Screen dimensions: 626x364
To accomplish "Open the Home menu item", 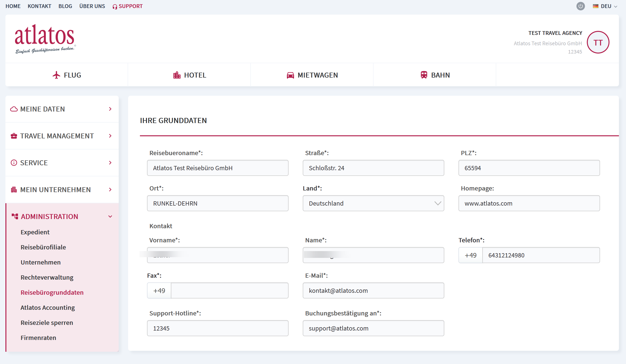I will click(13, 6).
